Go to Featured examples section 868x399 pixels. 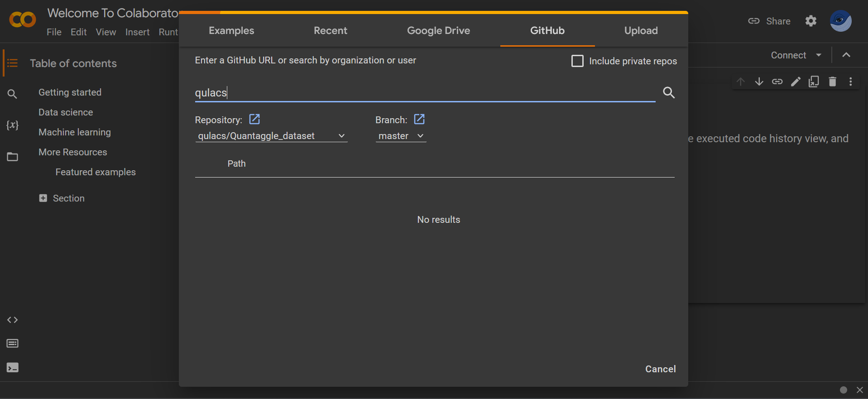click(x=96, y=172)
